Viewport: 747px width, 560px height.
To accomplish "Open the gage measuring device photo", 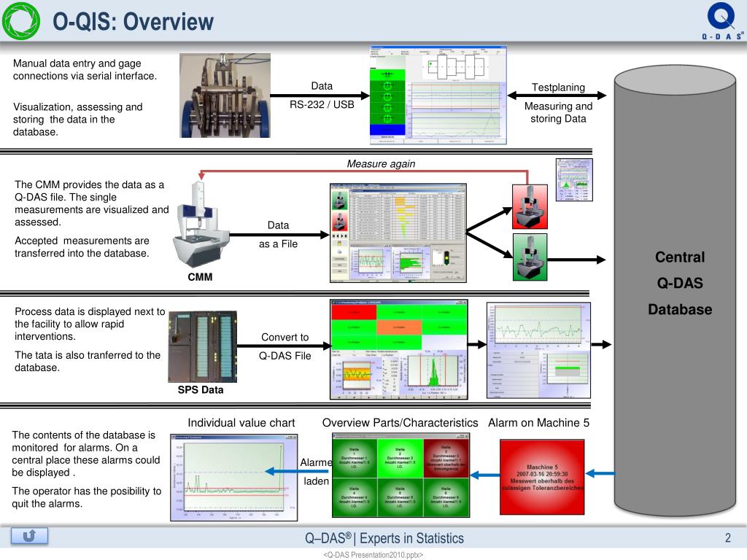I will pos(225,96).
